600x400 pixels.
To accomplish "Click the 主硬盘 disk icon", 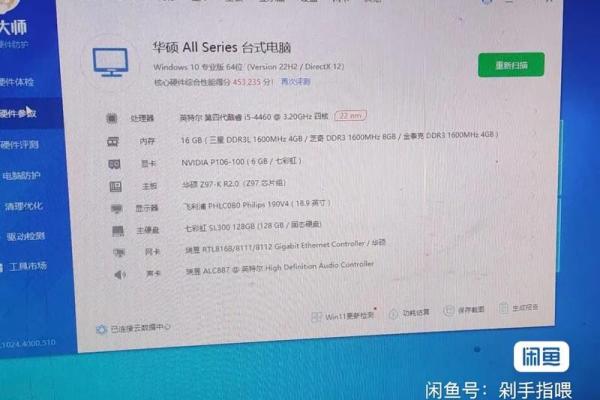I will pyautogui.click(x=118, y=231).
